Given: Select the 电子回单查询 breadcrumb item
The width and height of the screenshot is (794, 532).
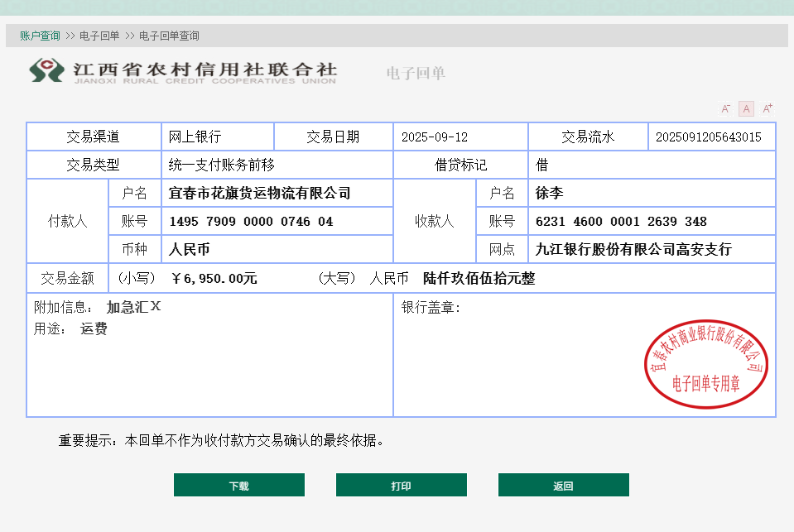Looking at the screenshot, I should 169,36.
